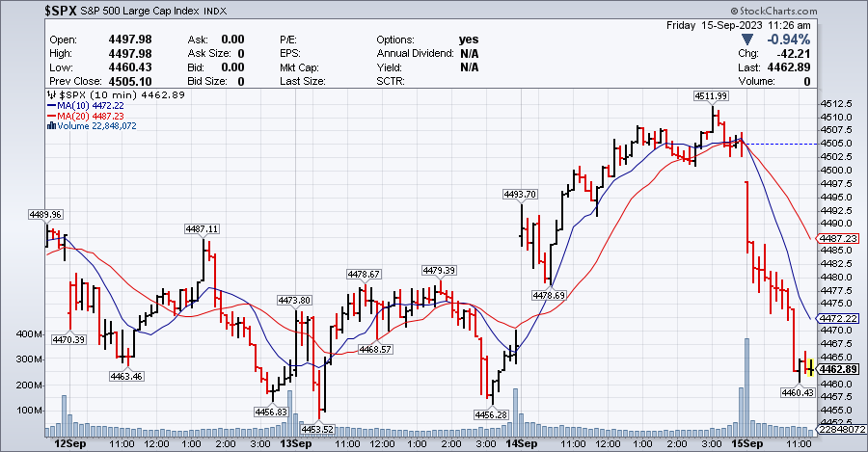
Task: Click the 4511.99 high price label
Action: pyautogui.click(x=711, y=95)
